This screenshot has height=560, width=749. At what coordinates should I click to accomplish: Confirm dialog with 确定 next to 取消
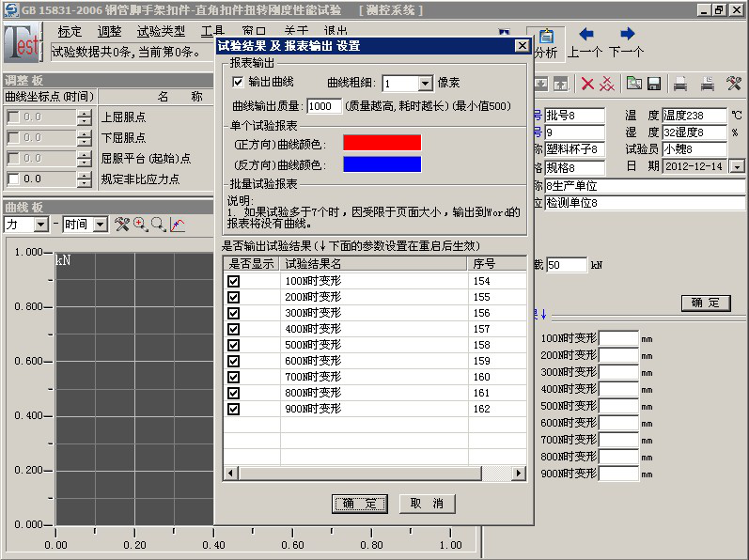pos(359,504)
